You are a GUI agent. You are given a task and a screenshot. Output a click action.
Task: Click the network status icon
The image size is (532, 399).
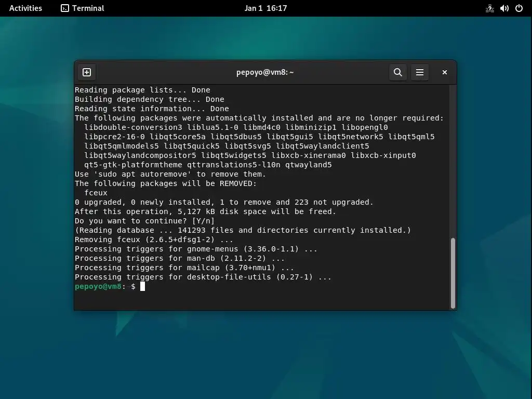click(x=489, y=8)
